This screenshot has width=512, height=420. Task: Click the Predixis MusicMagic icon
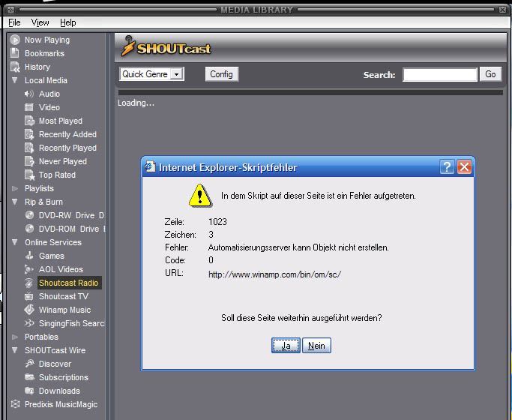pyautogui.click(x=15, y=404)
